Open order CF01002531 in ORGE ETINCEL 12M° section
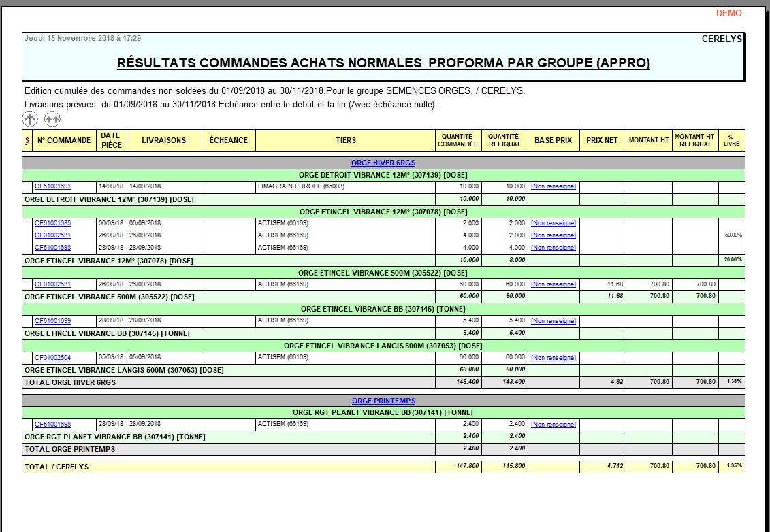The width and height of the screenshot is (770, 532). [52, 235]
